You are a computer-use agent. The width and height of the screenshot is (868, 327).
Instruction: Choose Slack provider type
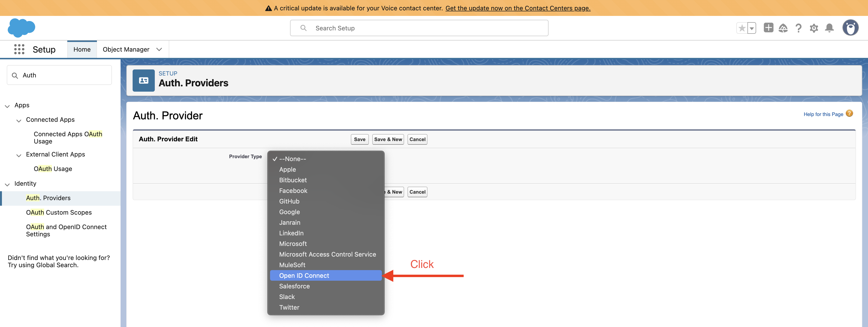pyautogui.click(x=326, y=297)
